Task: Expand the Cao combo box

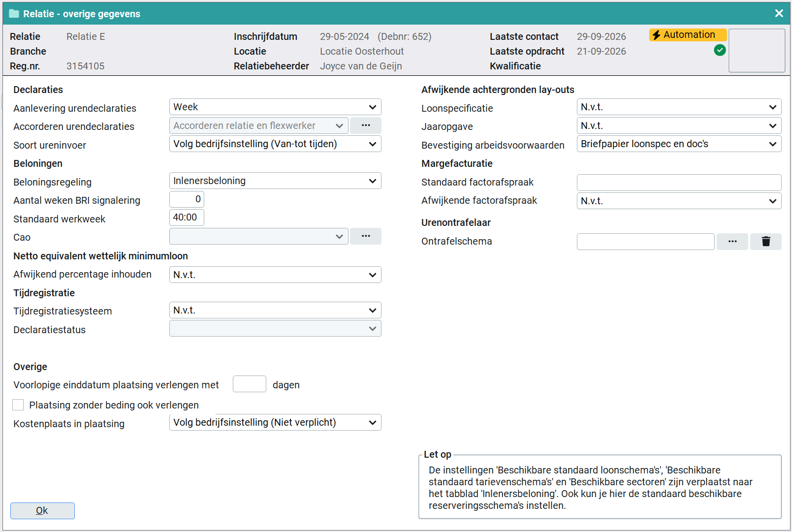Action: pos(259,236)
